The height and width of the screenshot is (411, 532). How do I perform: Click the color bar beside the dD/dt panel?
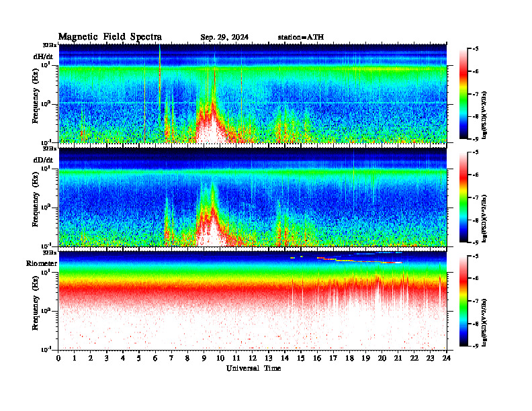463,197
